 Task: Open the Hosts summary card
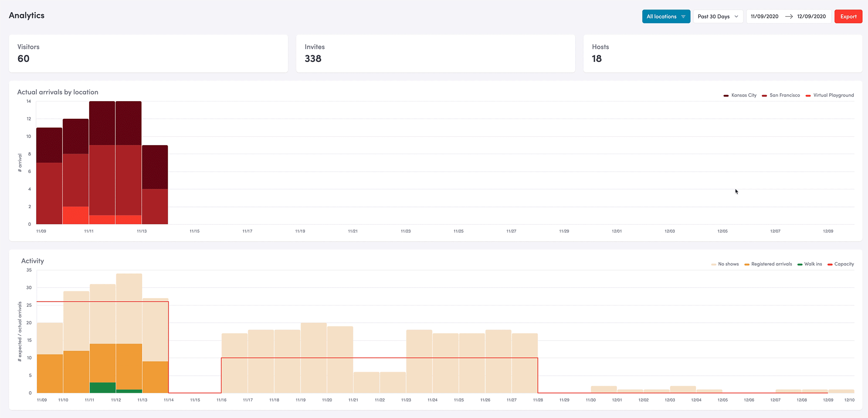pyautogui.click(x=722, y=54)
